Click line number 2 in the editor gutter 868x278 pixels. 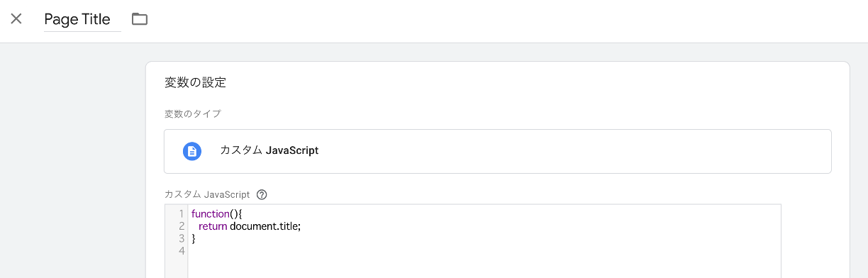pyautogui.click(x=182, y=226)
